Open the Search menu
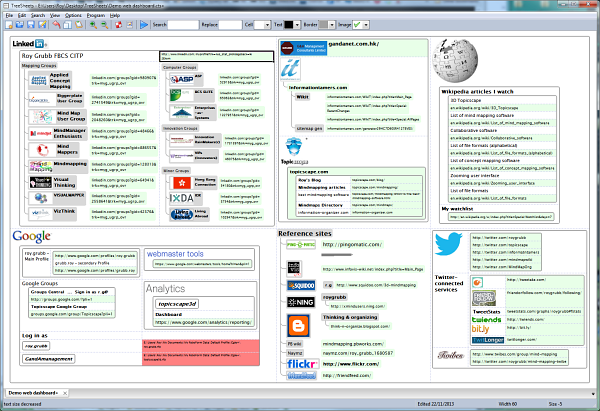The height and width of the screenshot is (411, 600). 38,15
